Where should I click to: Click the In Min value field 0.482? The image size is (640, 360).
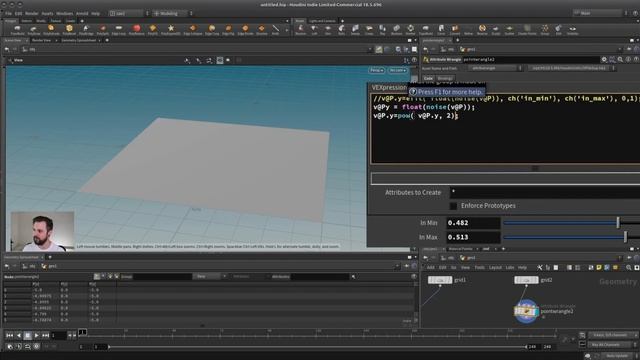pyautogui.click(x=473, y=222)
